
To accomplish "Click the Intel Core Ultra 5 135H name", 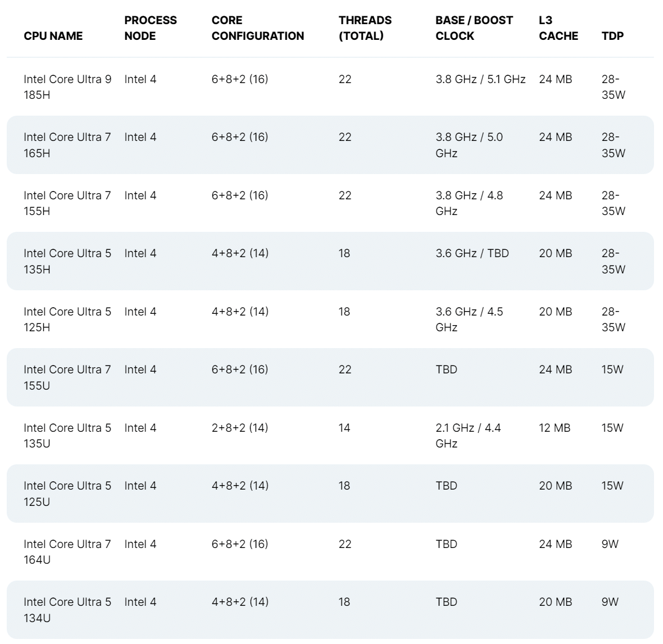I will tap(67, 261).
